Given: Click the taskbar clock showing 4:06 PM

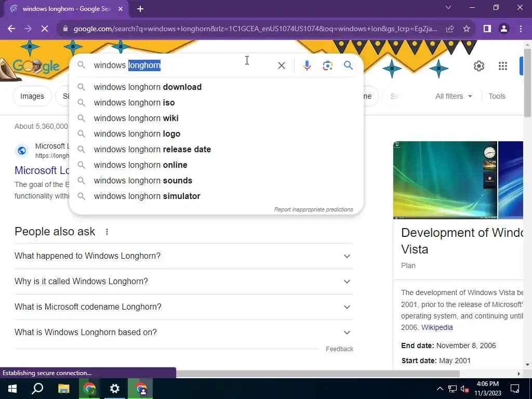Looking at the screenshot, I should [487, 389].
